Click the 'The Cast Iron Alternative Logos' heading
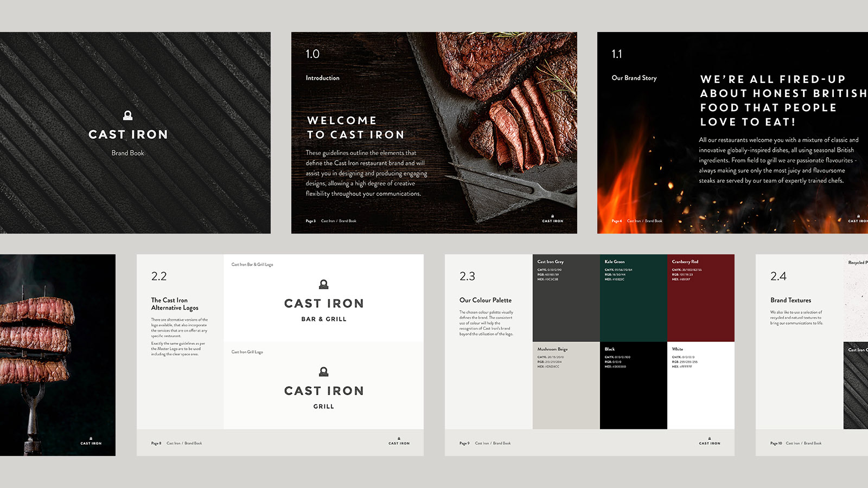This screenshot has width=868, height=488. tap(175, 304)
